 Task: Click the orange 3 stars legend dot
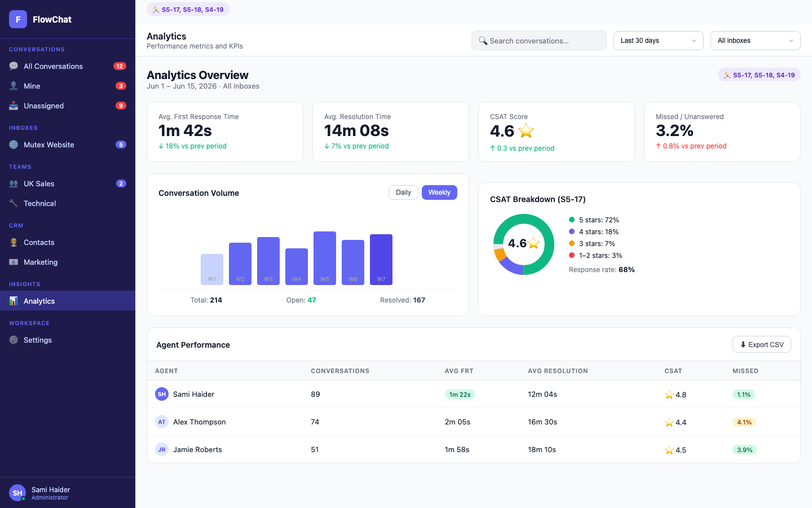[x=572, y=243]
